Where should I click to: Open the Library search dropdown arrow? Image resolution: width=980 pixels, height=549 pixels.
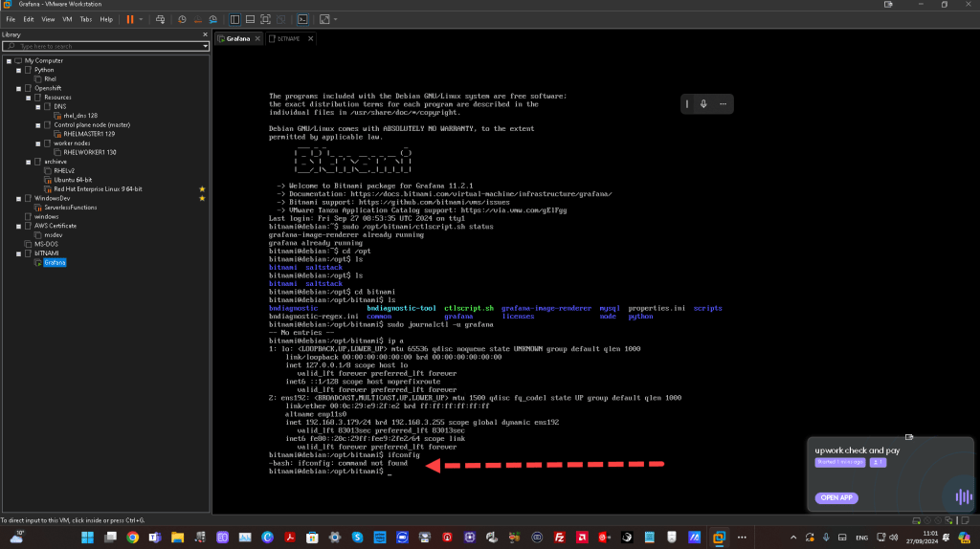pyautogui.click(x=205, y=46)
